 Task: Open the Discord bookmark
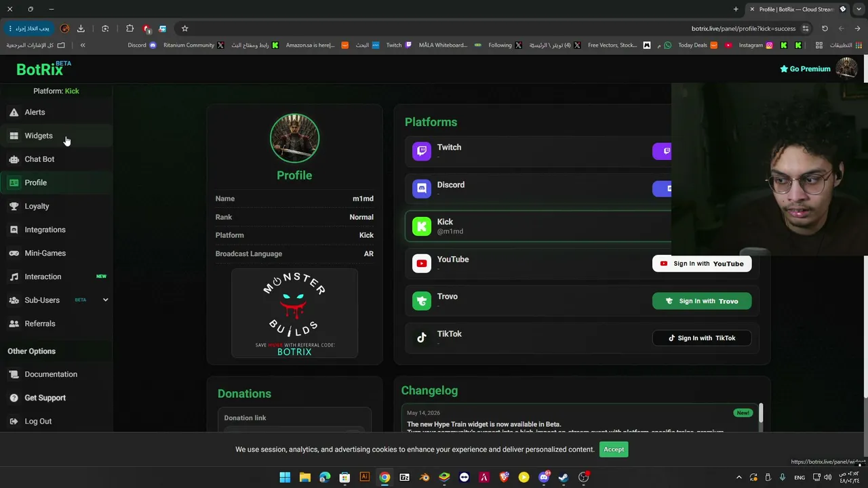(x=142, y=45)
